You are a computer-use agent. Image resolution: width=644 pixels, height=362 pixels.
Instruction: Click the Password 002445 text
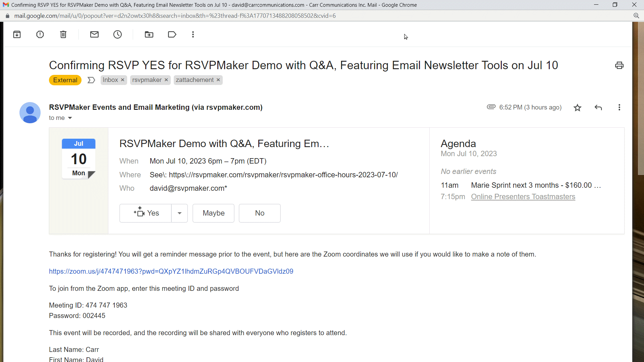[77, 316]
